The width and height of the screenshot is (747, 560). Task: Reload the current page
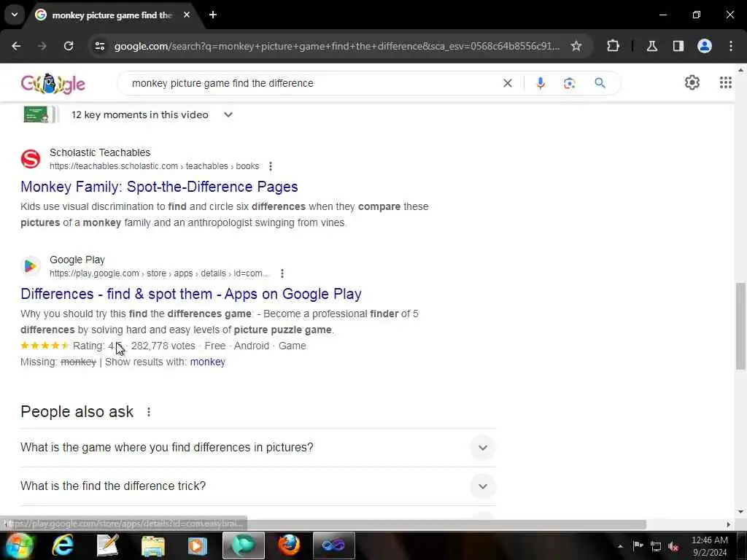(x=69, y=46)
